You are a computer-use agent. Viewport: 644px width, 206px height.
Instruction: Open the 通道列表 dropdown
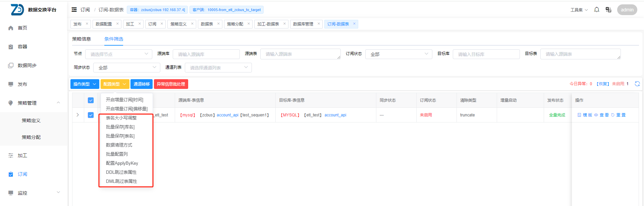point(218,67)
